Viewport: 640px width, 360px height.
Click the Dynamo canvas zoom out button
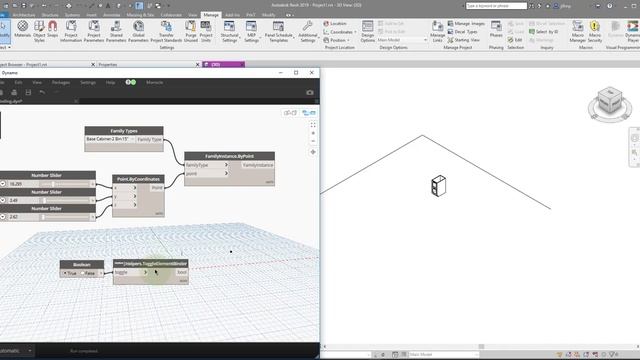tap(313, 141)
